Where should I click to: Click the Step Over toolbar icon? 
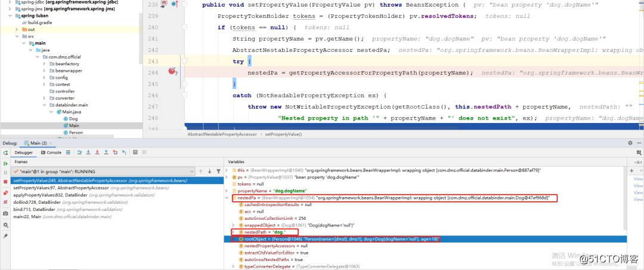pyautogui.click(x=79, y=152)
